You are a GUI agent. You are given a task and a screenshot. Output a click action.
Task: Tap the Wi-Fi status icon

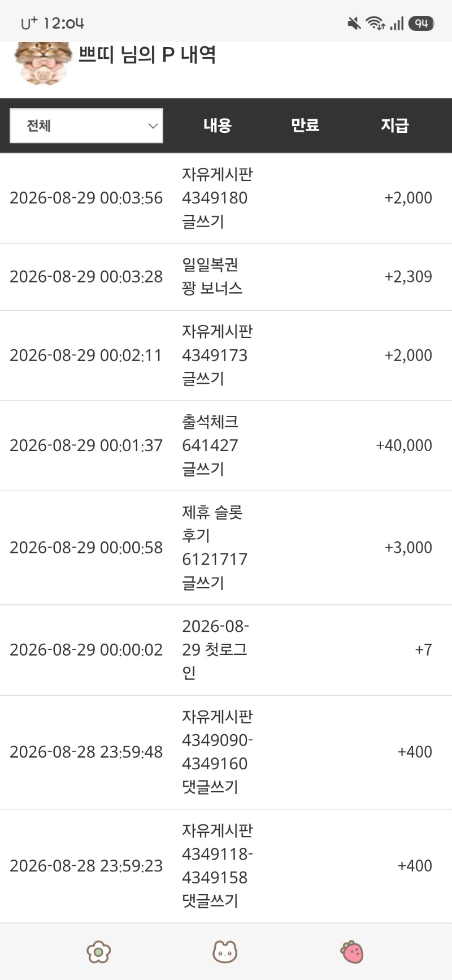click(x=375, y=23)
